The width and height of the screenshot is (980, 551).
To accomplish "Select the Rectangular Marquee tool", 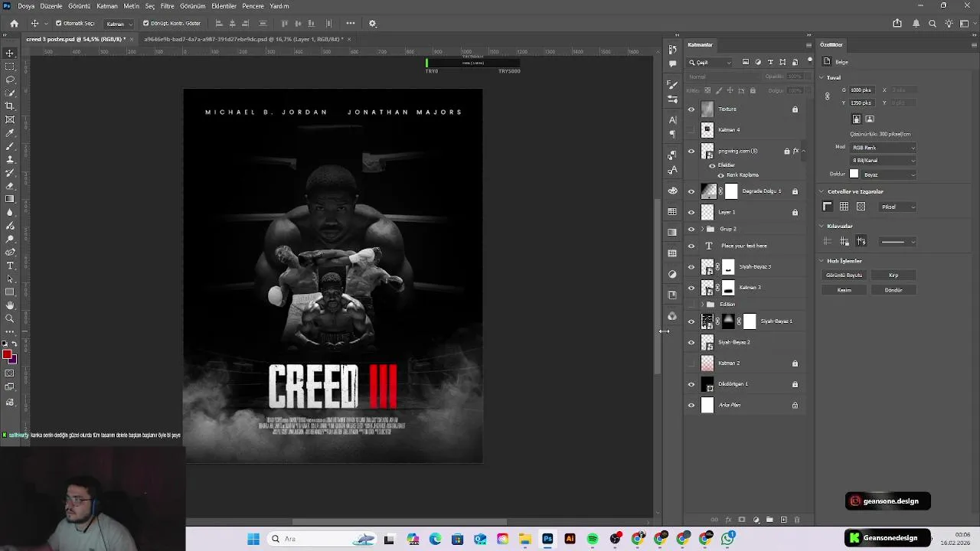I will click(x=10, y=67).
